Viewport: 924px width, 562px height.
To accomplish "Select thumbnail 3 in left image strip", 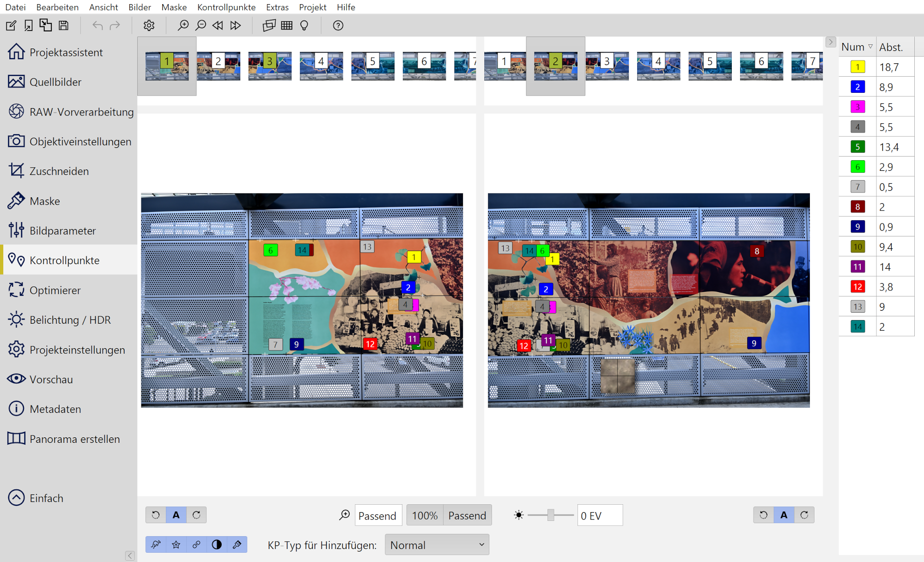I will [270, 66].
